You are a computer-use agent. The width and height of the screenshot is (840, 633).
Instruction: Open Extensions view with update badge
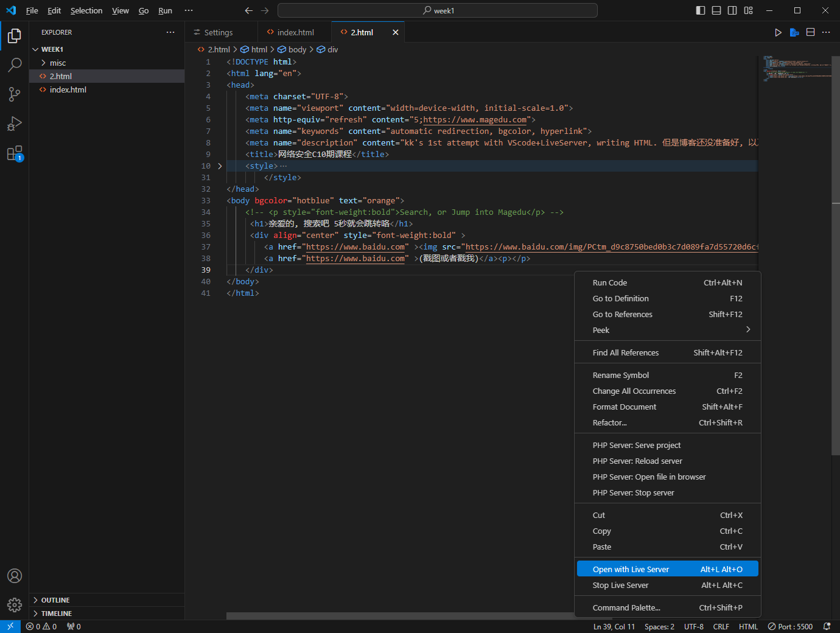point(15,153)
